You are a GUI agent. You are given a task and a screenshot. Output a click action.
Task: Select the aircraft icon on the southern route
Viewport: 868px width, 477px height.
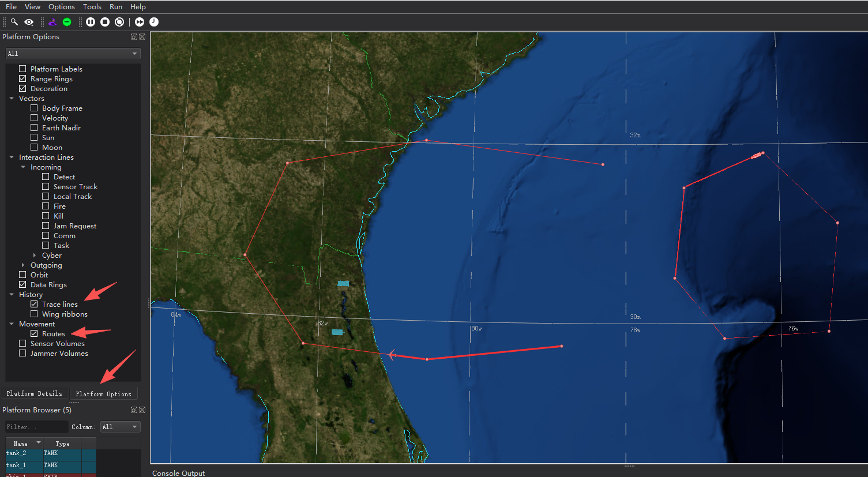(x=392, y=354)
